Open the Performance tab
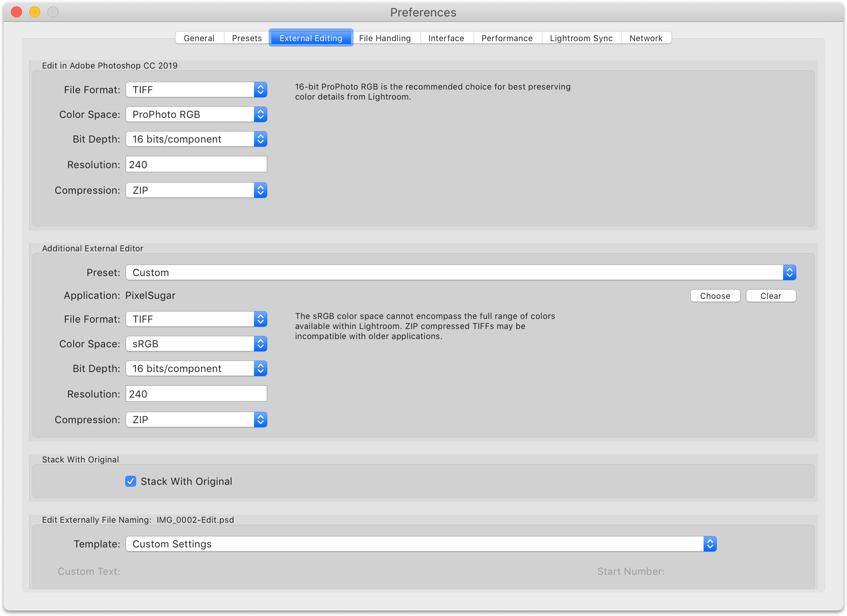This screenshot has height=616, width=847. (507, 38)
